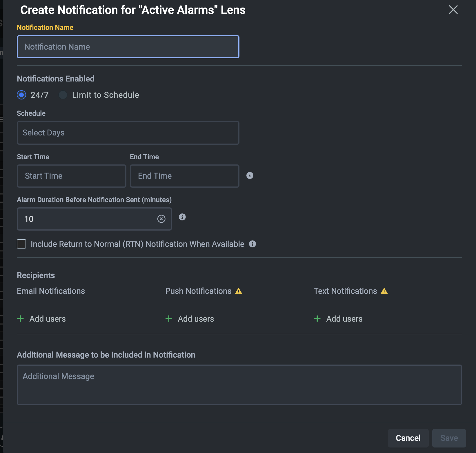476x453 pixels.
Task: Choose the Limit to Schedule option
Action: tap(63, 95)
